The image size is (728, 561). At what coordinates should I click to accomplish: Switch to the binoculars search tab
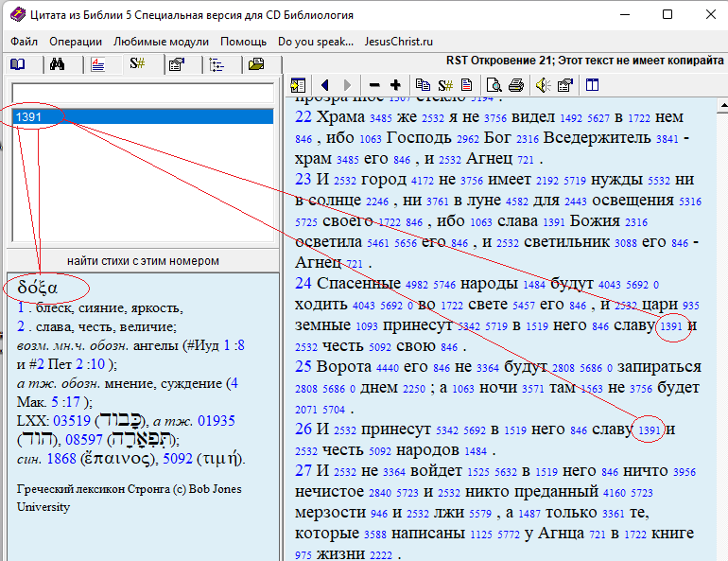tap(57, 64)
